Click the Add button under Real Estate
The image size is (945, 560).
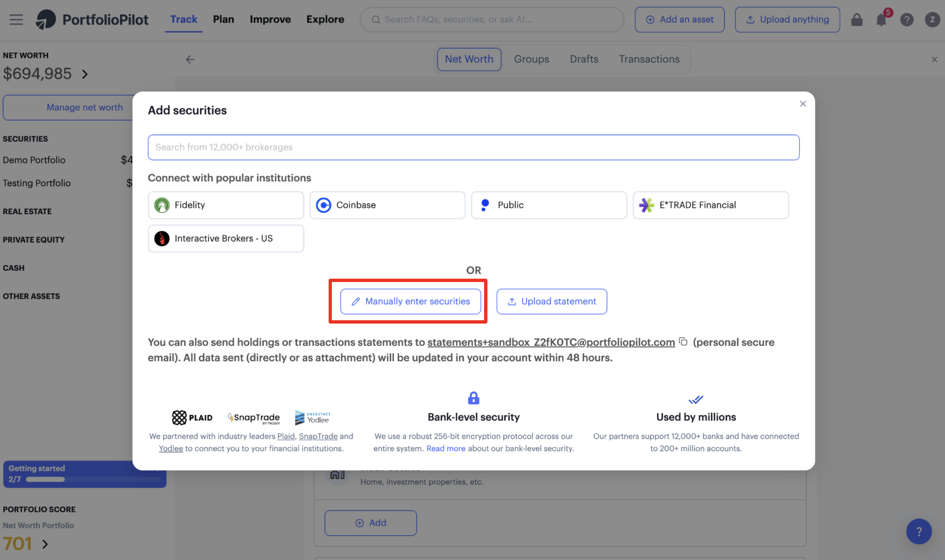[x=371, y=523]
